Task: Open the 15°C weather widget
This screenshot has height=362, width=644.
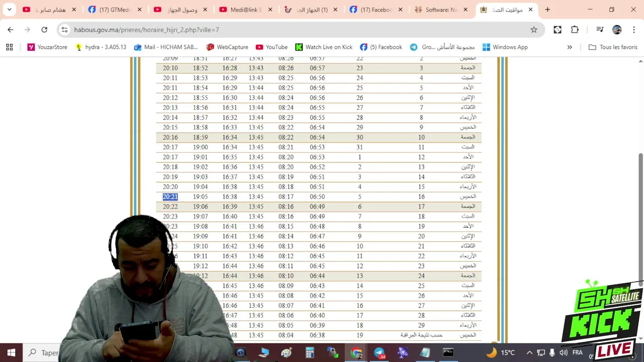Action: (x=501, y=352)
